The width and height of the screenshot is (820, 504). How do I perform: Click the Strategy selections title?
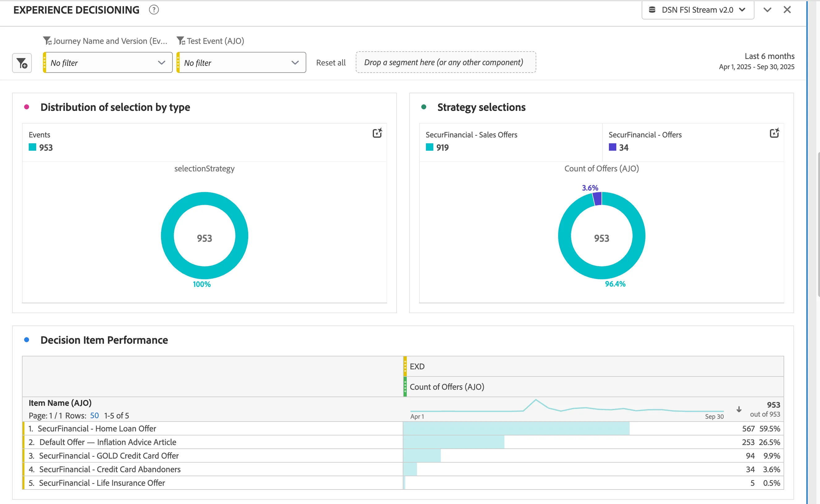[x=481, y=107]
